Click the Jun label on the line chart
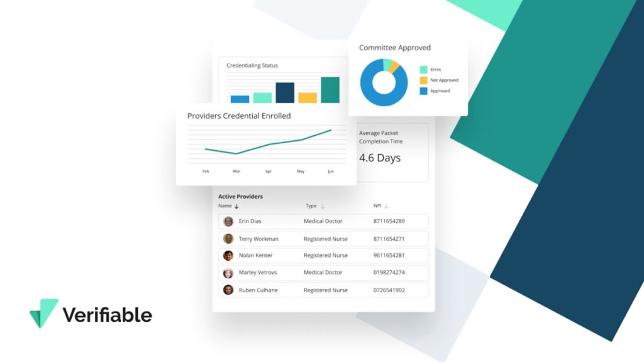644x362 pixels. point(331,172)
